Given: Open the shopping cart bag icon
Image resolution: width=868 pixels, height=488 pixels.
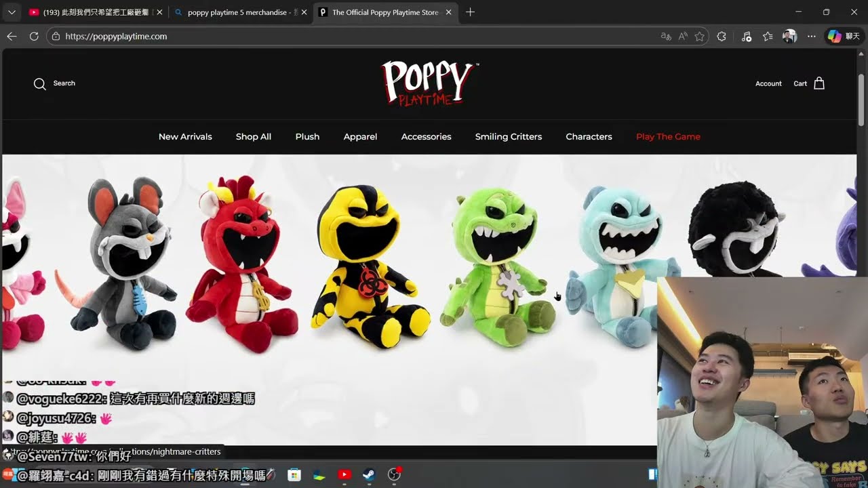Looking at the screenshot, I should (x=819, y=83).
